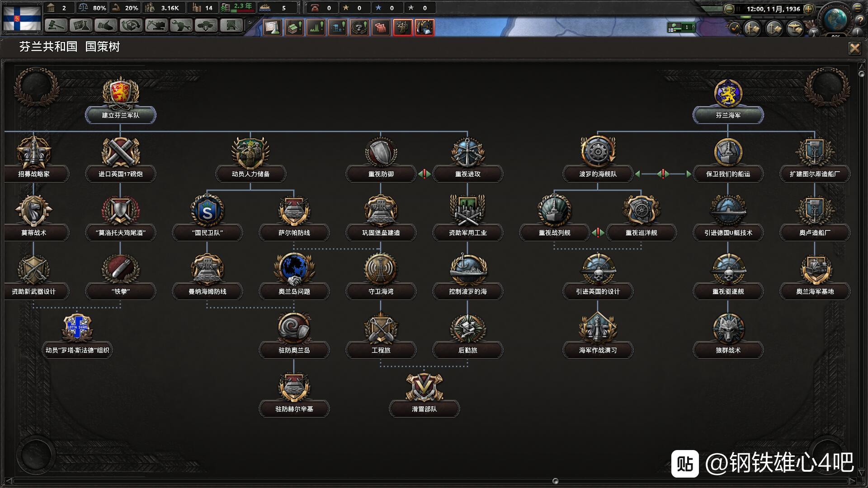Select the 动员"罗塔·斯法德"组织 focus
The height and width of the screenshot is (488, 868).
77,335
